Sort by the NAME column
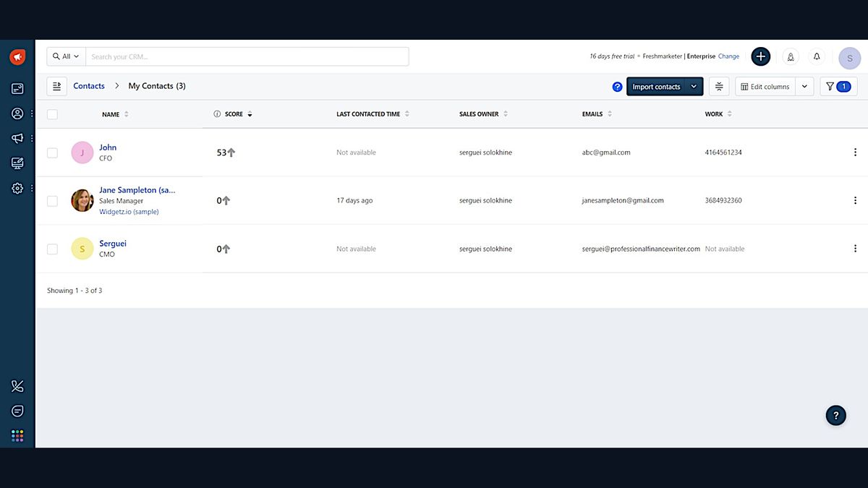 point(115,114)
